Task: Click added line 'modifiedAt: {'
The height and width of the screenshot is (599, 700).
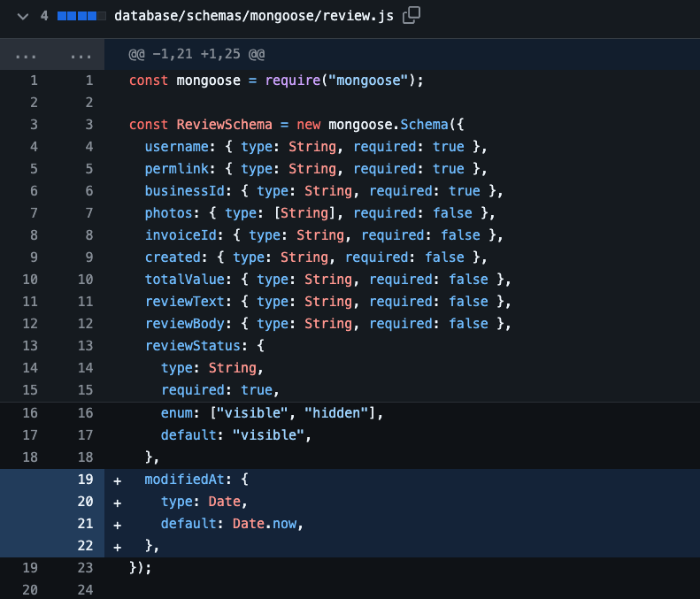Action: pyautogui.click(x=196, y=480)
